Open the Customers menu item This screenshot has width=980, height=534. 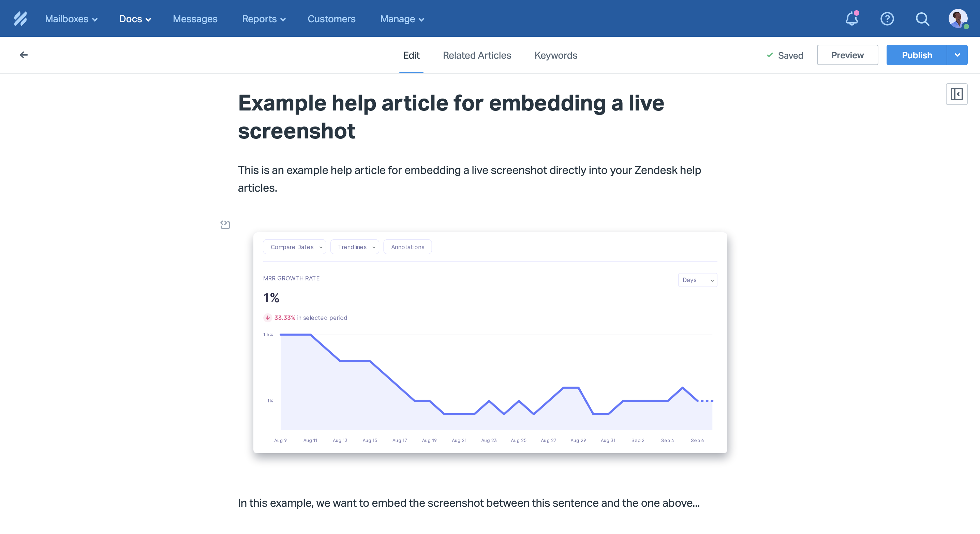pyautogui.click(x=331, y=19)
